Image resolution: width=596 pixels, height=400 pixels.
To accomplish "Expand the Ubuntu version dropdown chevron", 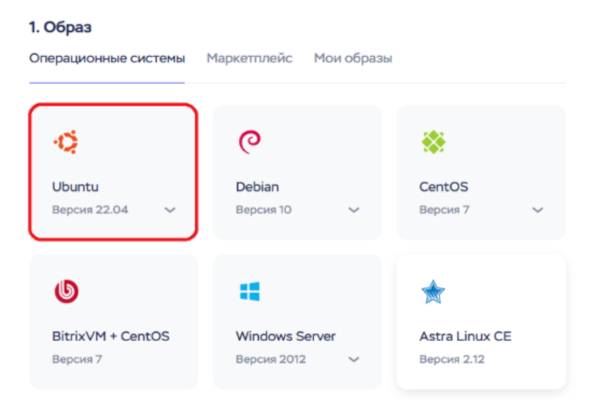I will tap(170, 210).
